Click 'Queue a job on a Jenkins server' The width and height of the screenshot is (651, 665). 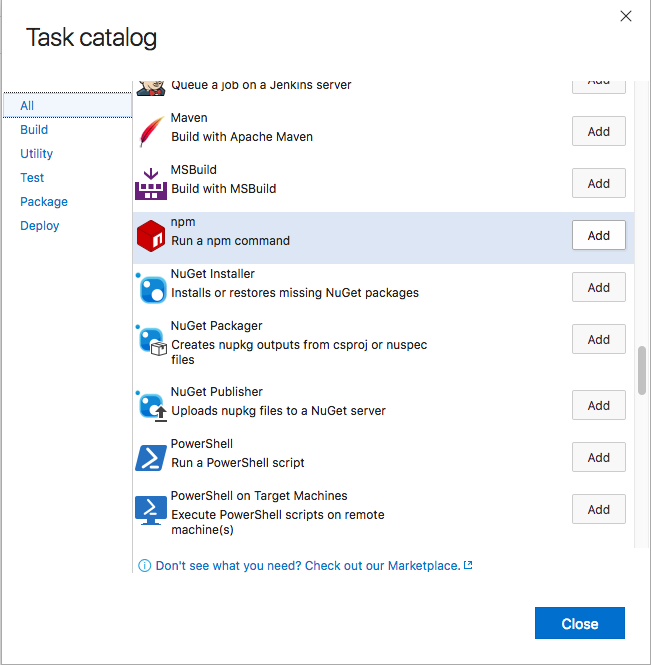[x=261, y=85]
